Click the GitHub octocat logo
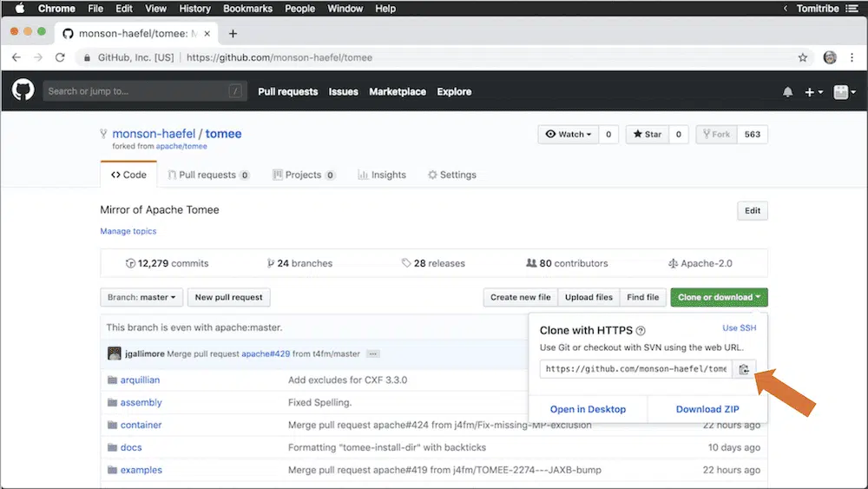The height and width of the screenshot is (489, 868). 23,91
